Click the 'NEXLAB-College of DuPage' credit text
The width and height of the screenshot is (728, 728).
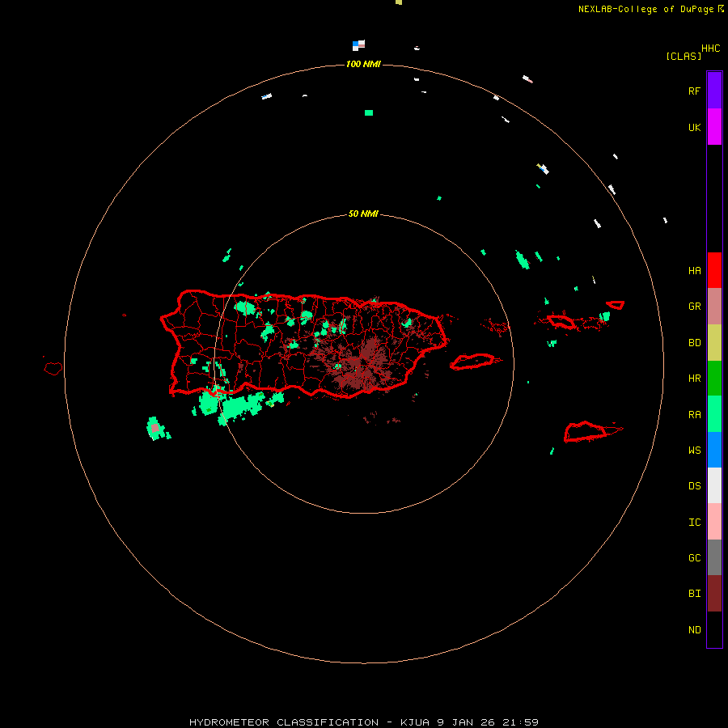[647, 9]
